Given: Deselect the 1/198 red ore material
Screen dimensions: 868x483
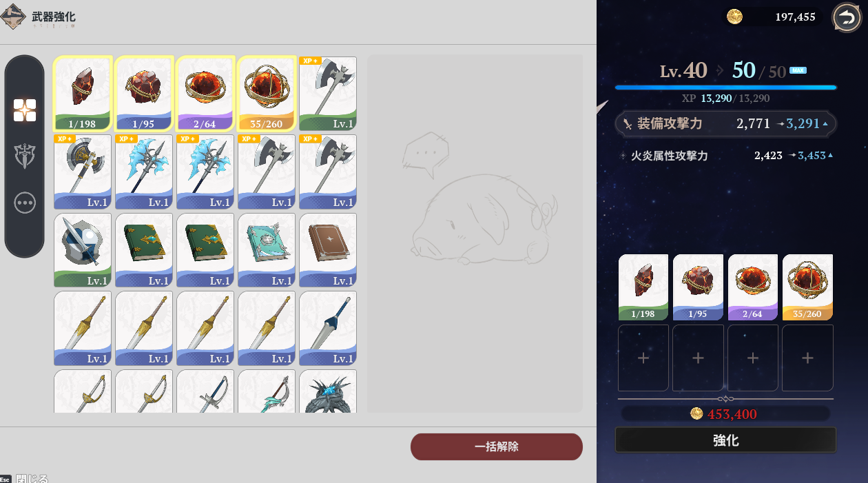Looking at the screenshot, I should tap(82, 94).
